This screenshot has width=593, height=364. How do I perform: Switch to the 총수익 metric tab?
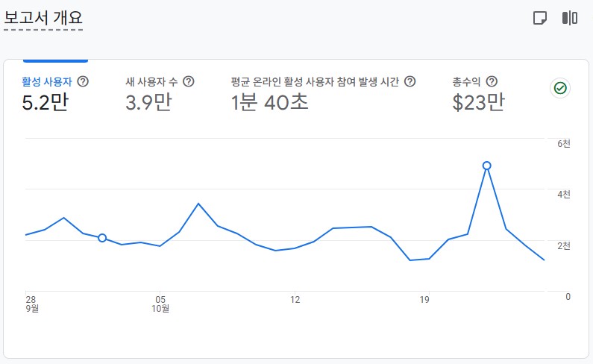point(467,81)
